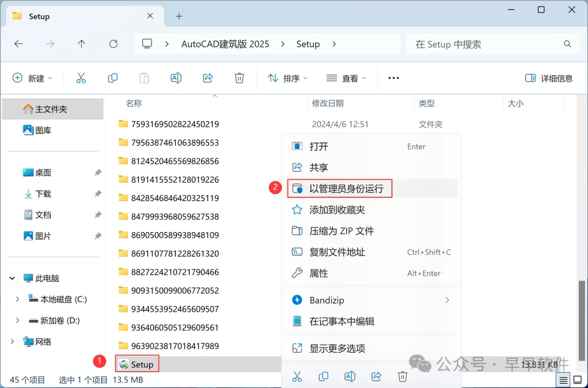Choose 共享 in the context menu
The width and height of the screenshot is (588, 388).
coord(371,167)
